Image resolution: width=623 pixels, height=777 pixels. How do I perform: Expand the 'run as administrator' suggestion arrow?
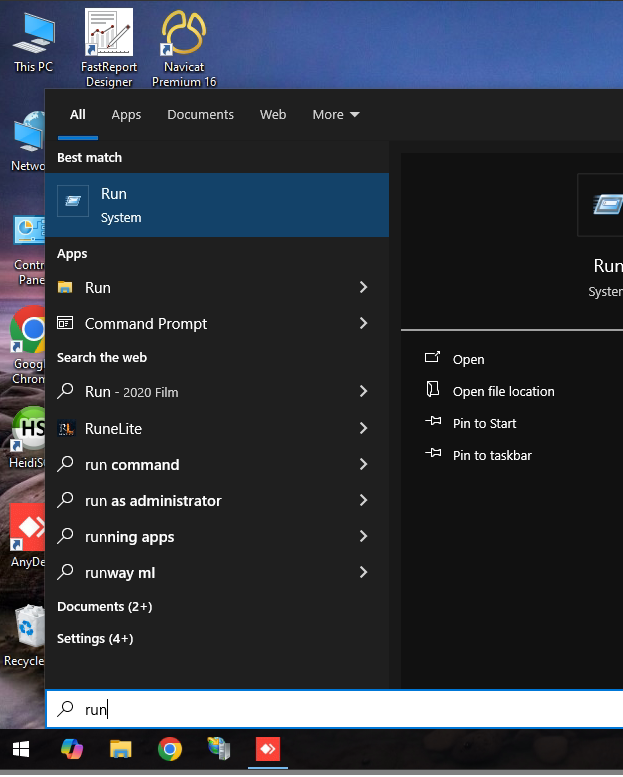363,501
